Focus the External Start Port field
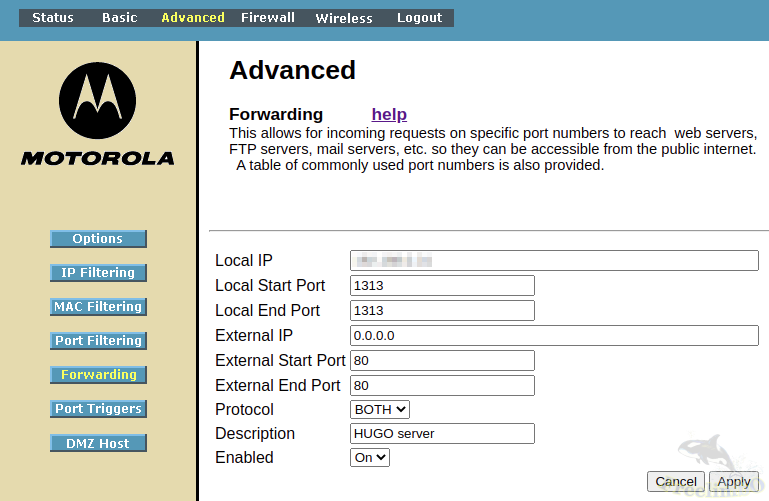The image size is (769, 501). [x=442, y=360]
